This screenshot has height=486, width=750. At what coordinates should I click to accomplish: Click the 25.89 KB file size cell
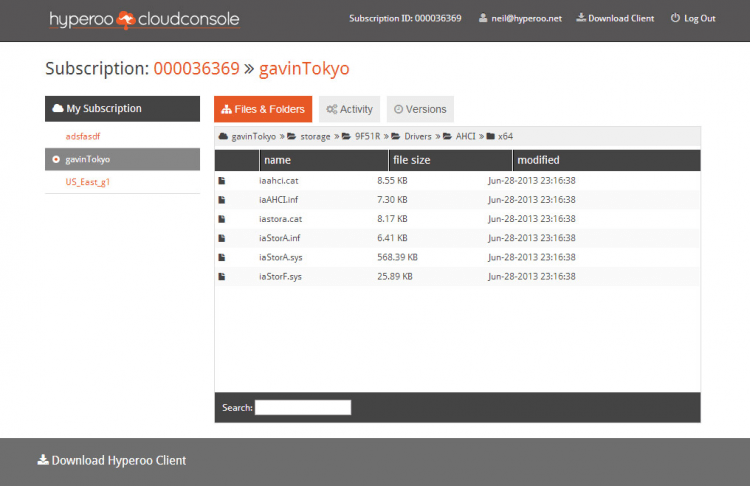tap(395, 276)
